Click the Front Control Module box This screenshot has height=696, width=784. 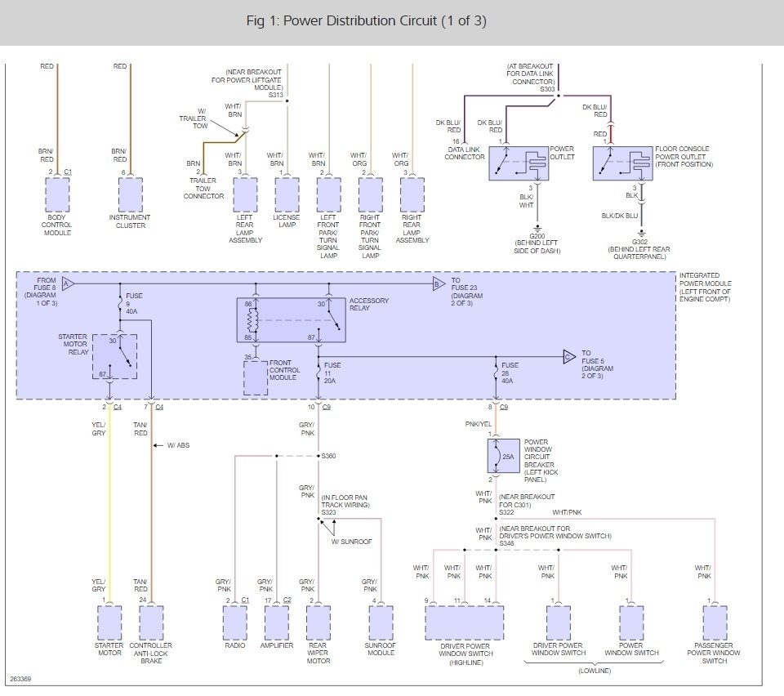(256, 377)
